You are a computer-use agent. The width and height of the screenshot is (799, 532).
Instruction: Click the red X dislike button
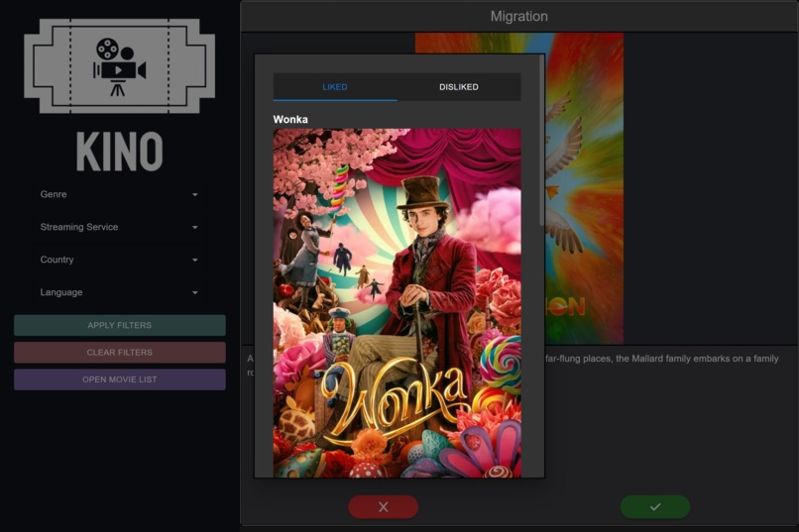(384, 506)
